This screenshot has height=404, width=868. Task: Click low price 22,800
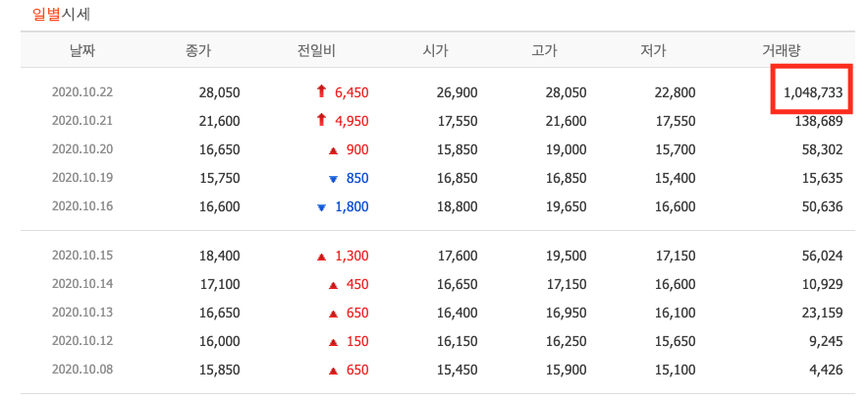[x=675, y=92]
